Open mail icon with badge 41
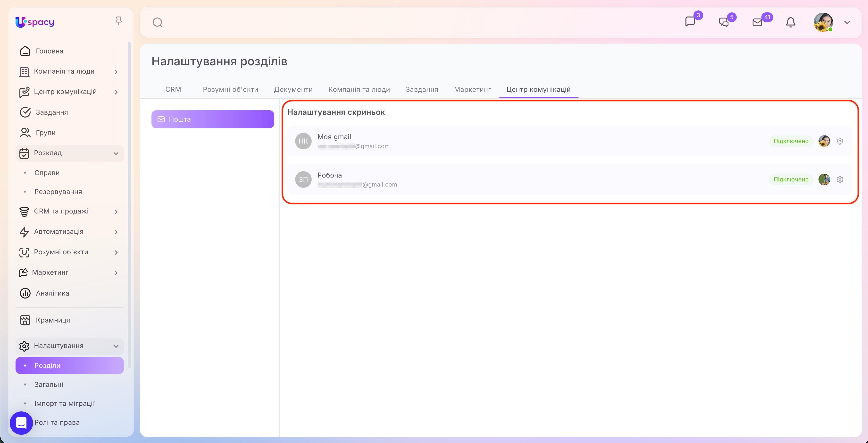Screen dimensions: 868x443 757,22
